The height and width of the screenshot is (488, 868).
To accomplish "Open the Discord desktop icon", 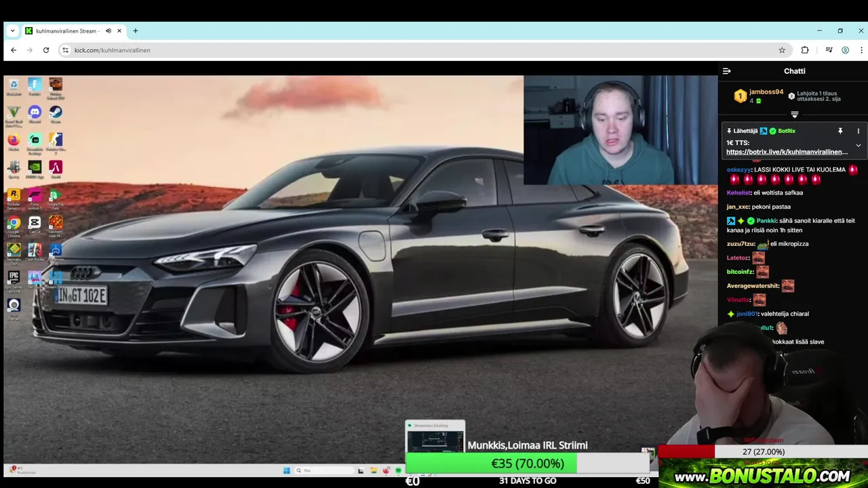I will click(35, 115).
